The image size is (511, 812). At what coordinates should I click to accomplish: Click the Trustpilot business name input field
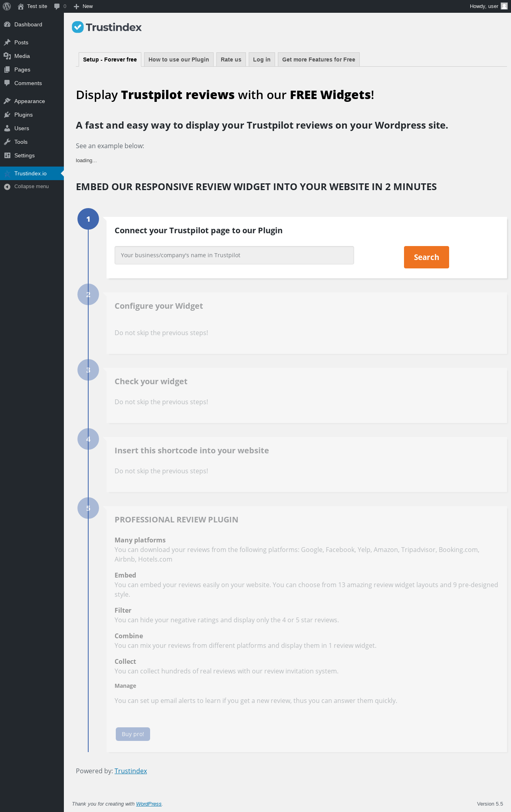click(234, 255)
